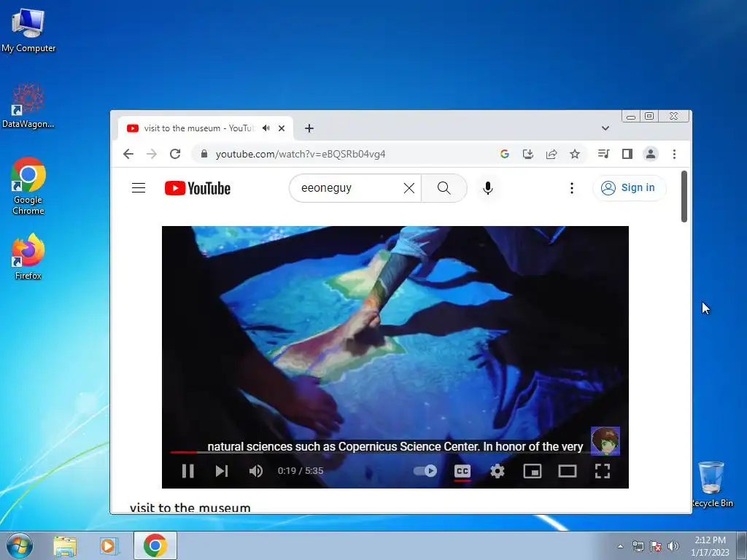Show hidden tray icons arrow
747x560 pixels.
coord(620,546)
